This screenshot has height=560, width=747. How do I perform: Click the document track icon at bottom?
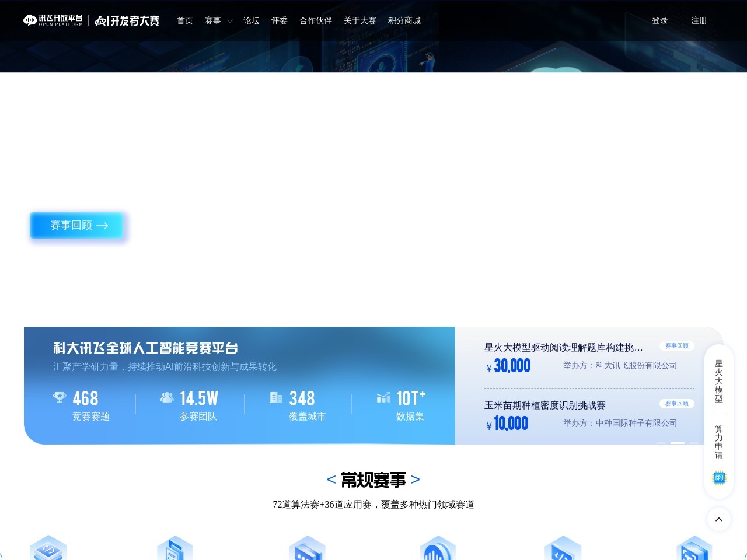coord(174,548)
